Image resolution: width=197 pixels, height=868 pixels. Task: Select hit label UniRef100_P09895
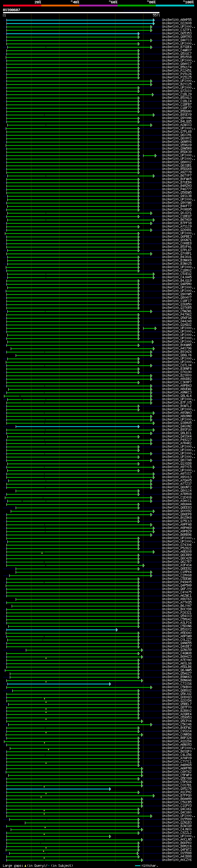pos(177,210)
